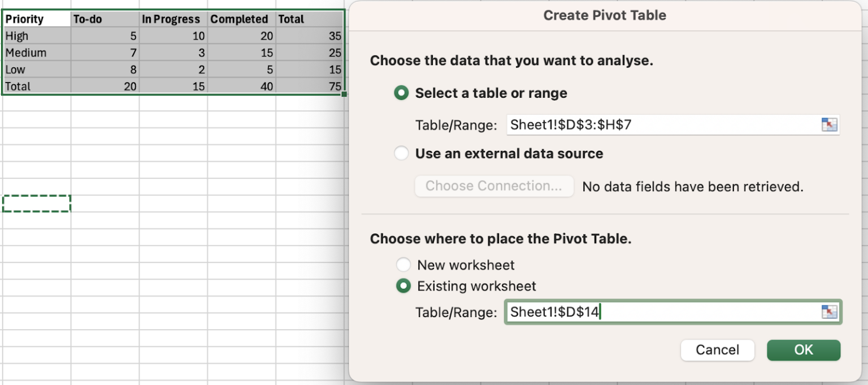868x385 pixels.
Task: Choose 'New worksheet' for pivot table placement
Action: click(403, 265)
